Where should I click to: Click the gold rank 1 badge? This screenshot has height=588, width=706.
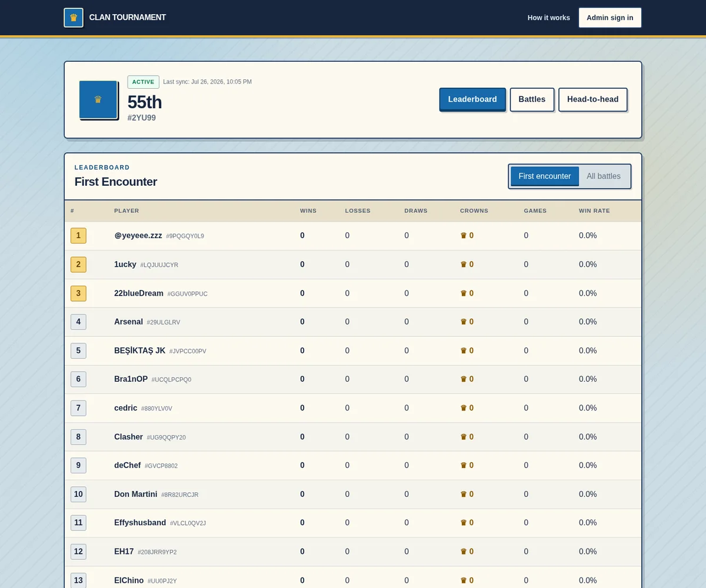coord(78,236)
